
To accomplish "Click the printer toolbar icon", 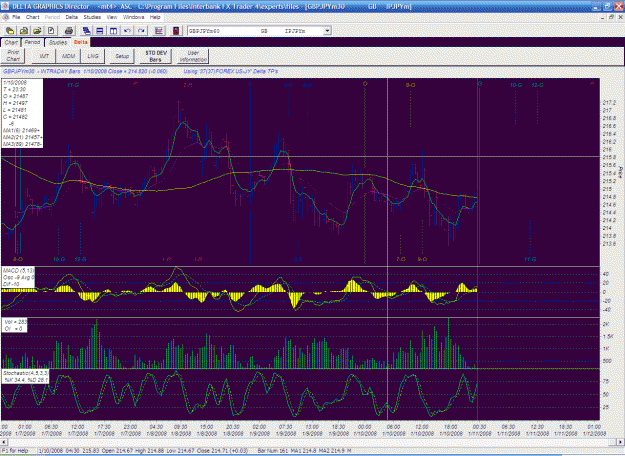I will (69, 31).
